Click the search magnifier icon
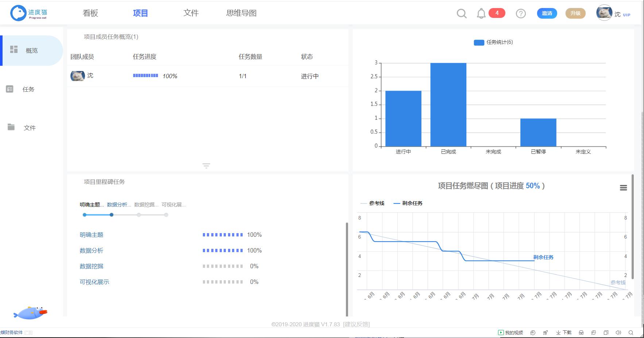Image resolution: width=644 pixels, height=338 pixels. tap(461, 13)
